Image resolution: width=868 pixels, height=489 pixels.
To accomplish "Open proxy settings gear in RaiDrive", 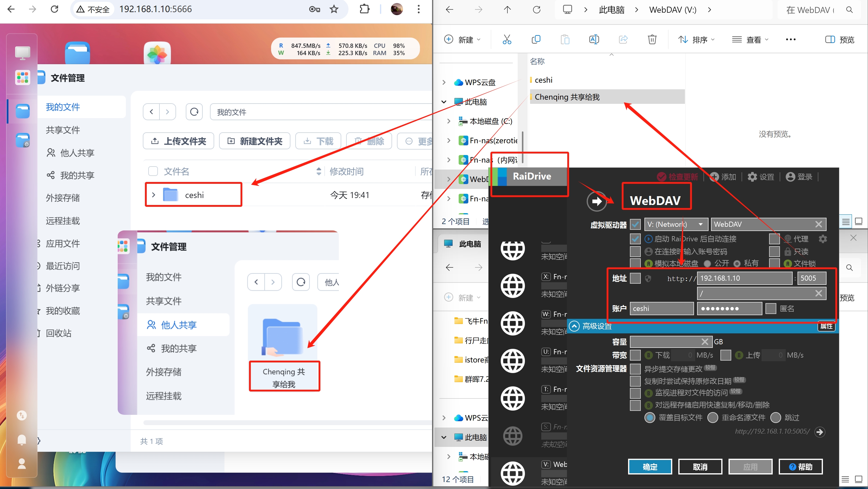I will point(823,239).
